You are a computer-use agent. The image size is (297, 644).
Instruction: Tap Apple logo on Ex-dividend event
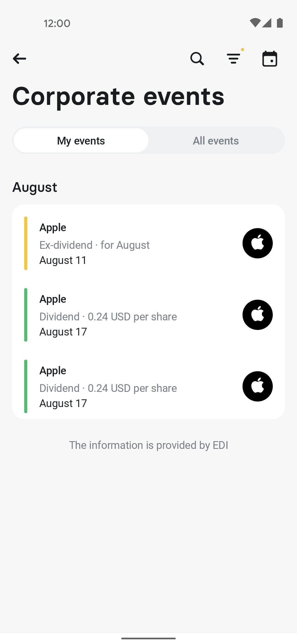point(258,243)
